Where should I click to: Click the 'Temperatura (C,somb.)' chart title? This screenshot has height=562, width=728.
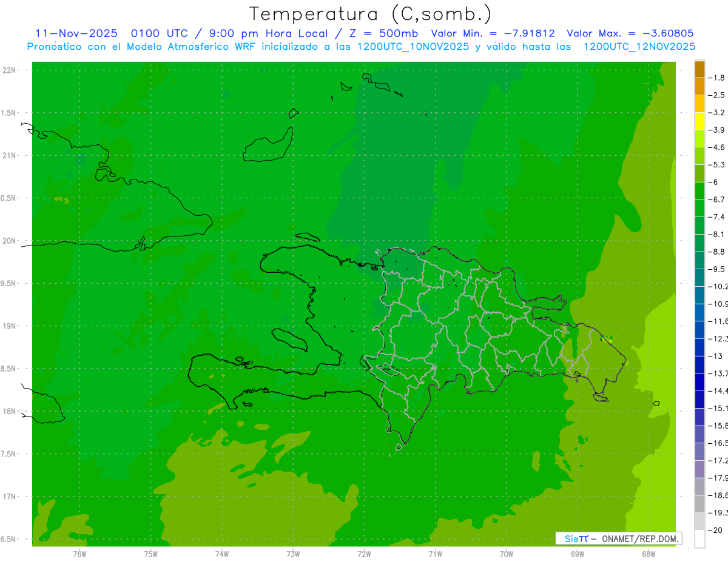tap(371, 14)
